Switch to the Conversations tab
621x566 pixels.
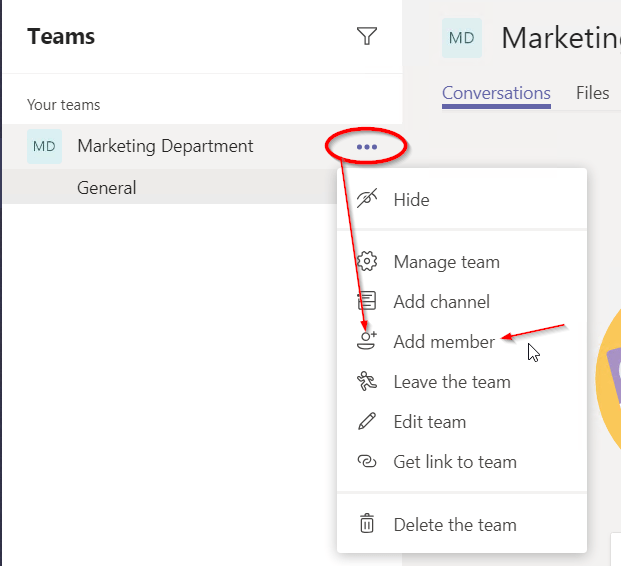coord(496,93)
